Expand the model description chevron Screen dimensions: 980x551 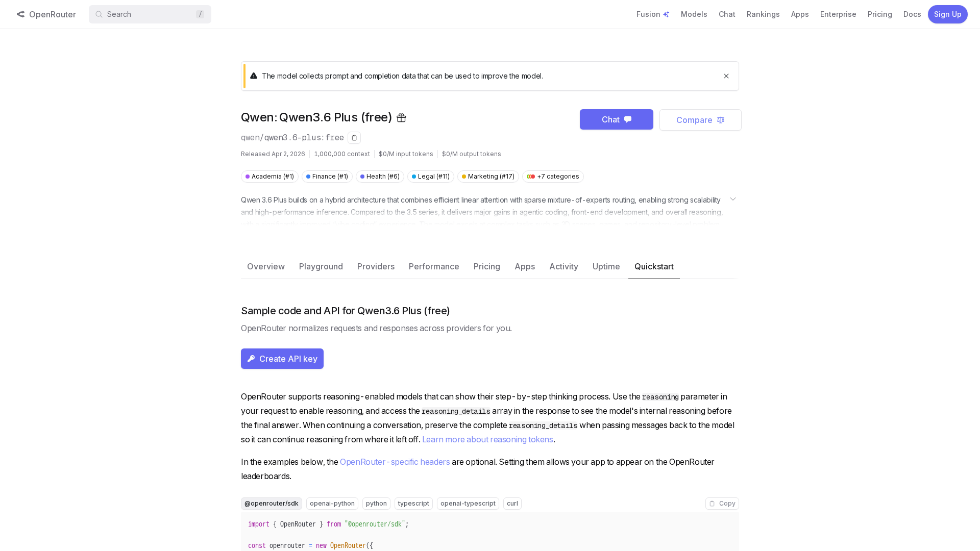(x=733, y=199)
